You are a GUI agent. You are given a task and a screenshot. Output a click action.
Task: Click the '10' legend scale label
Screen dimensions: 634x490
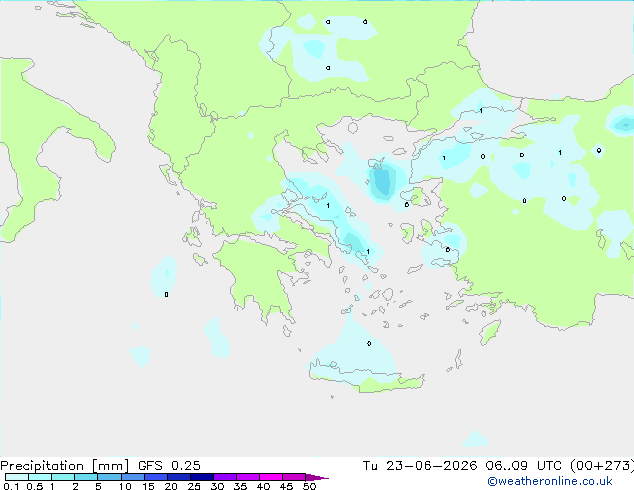(x=125, y=486)
